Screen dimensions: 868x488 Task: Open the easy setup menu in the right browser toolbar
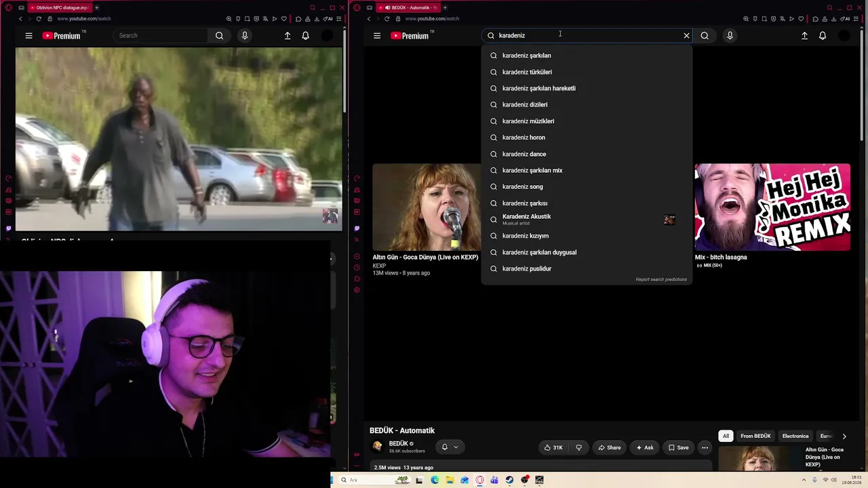click(x=856, y=18)
